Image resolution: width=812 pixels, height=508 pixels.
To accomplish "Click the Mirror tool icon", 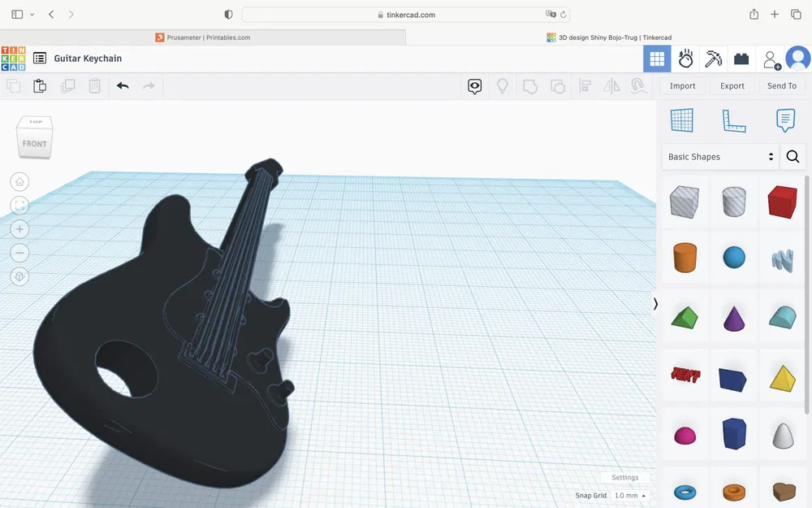I will click(x=611, y=85).
